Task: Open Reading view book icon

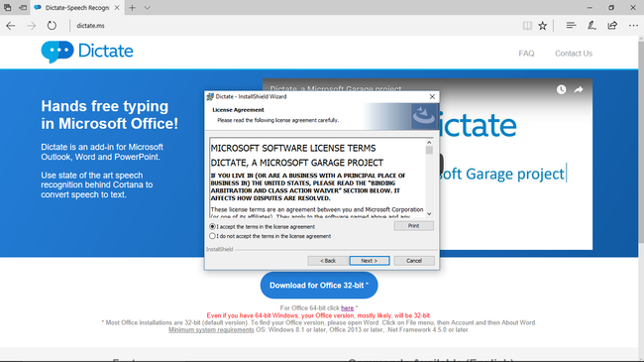Action: [527, 26]
